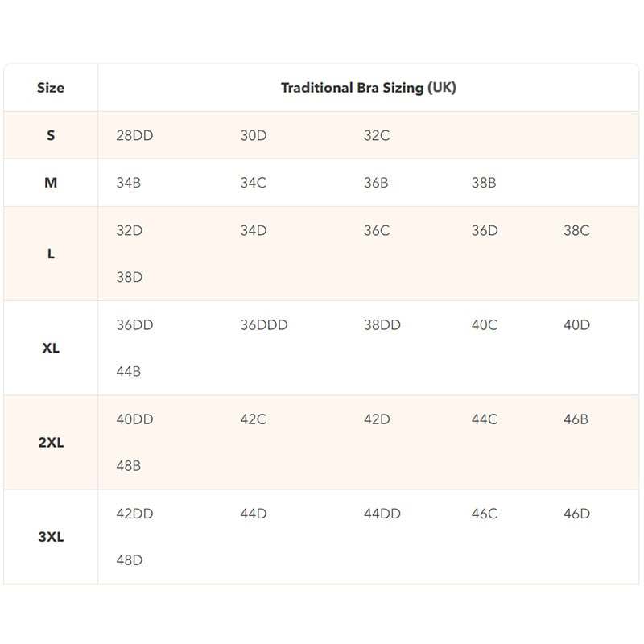Screen dimensions: 644x644
Task: Click the 44B size in row XL
Action: 128,371
